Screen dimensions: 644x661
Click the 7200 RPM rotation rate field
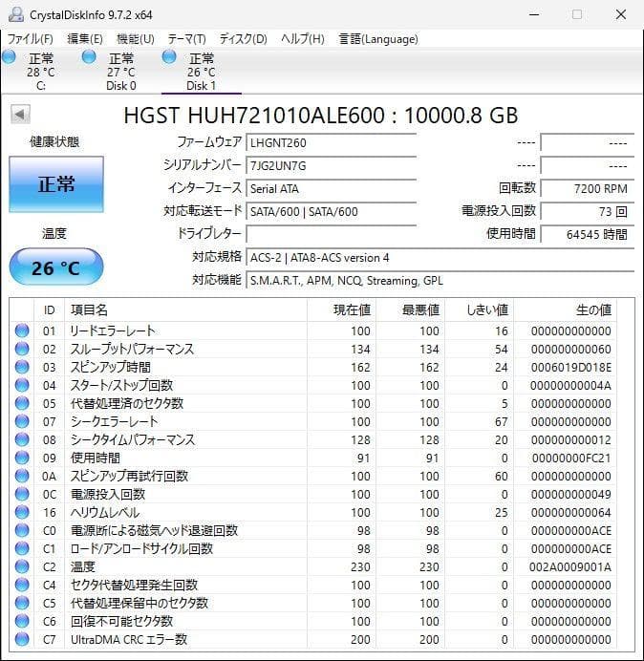(588, 188)
